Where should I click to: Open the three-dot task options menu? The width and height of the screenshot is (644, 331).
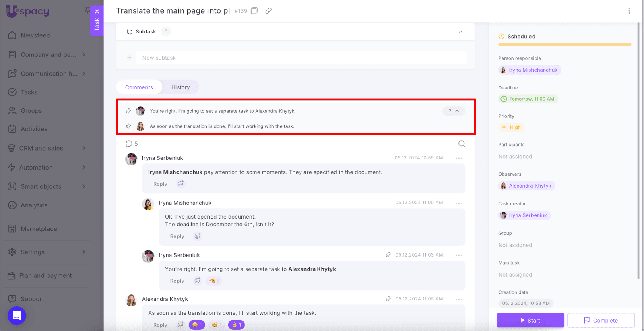(x=629, y=11)
